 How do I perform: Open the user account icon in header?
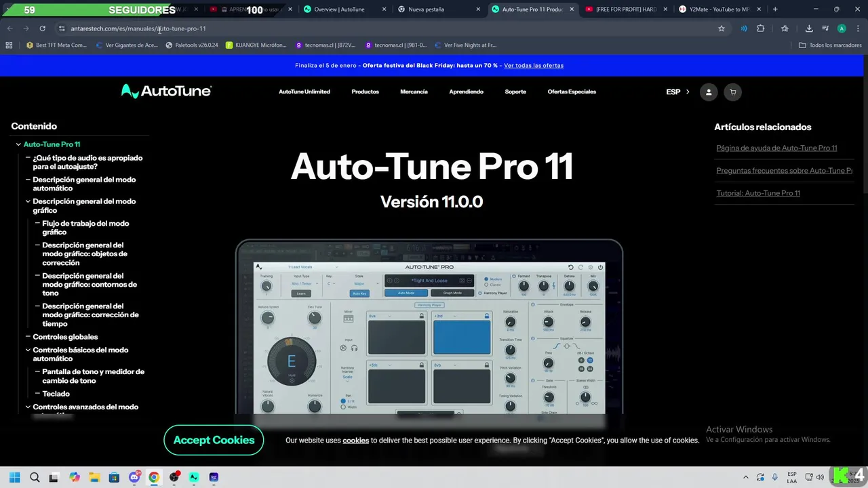(709, 92)
